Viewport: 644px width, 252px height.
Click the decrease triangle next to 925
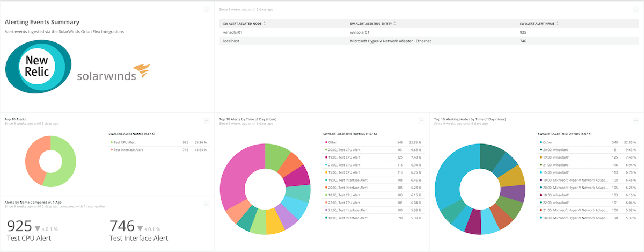click(x=38, y=228)
